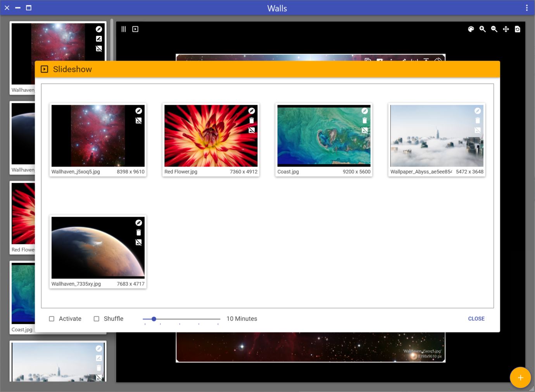Click the CLOSE button in Slideshow dialog
This screenshot has width=535, height=392.
coord(476,319)
